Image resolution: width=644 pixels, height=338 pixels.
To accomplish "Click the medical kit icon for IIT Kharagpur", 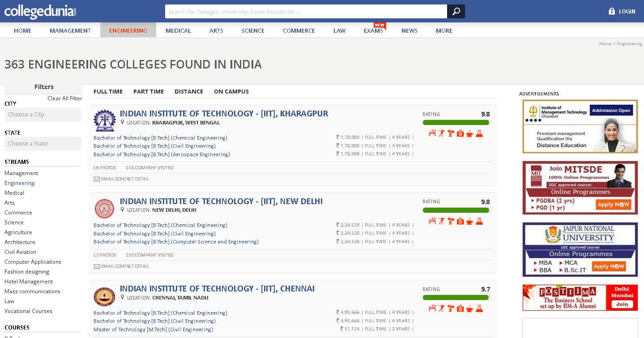I will 460,133.
